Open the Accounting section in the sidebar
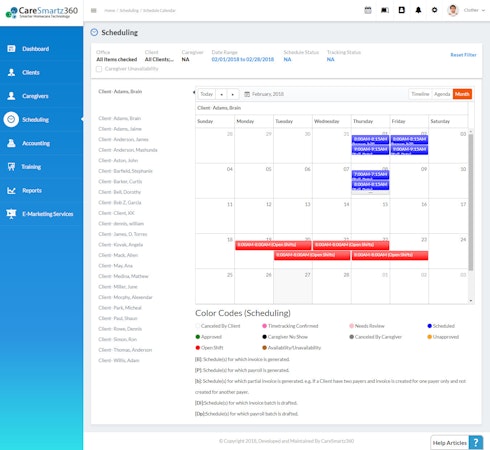Screen dimensions: 490x450 [36, 143]
